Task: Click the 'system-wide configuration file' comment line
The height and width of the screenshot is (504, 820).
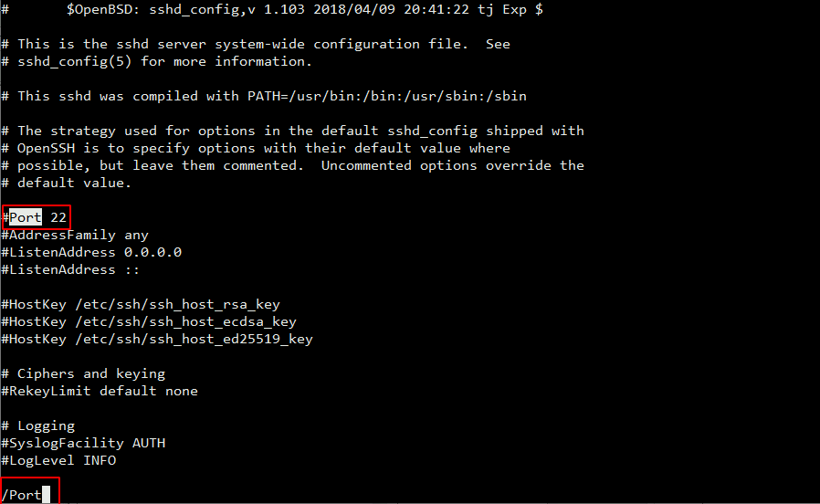Action: point(256,44)
